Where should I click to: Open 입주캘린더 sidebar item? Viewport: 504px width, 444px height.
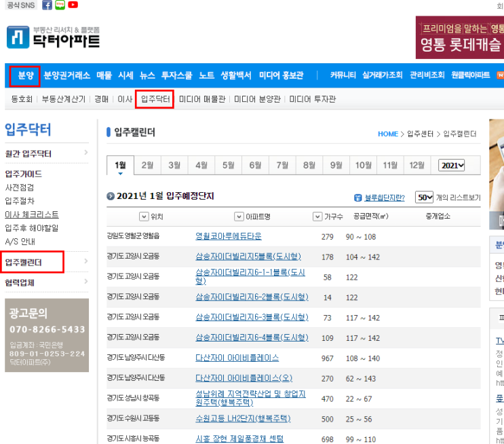pos(24,263)
